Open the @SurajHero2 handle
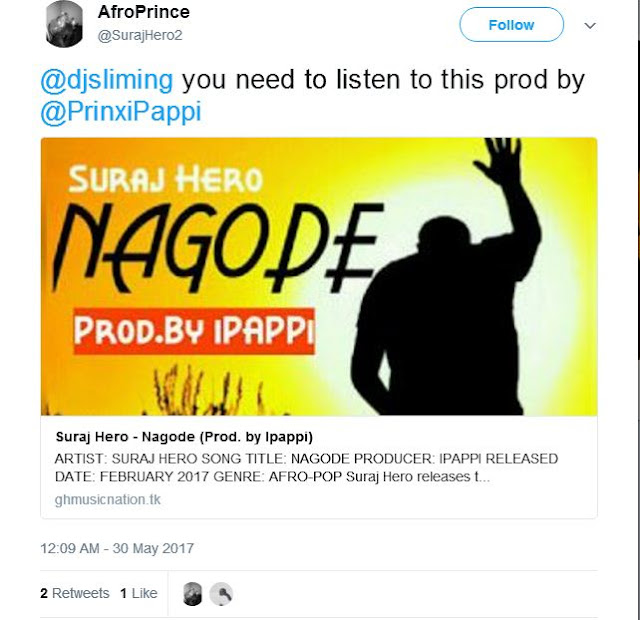 (x=140, y=36)
